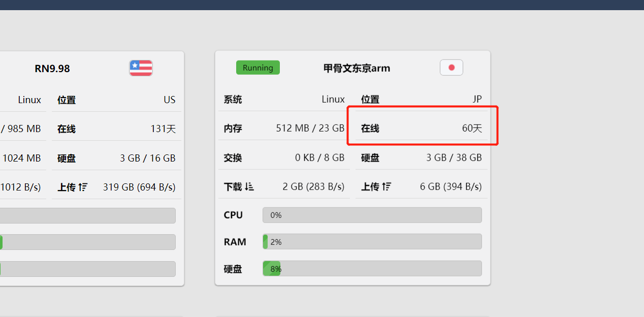Click the 位置 JP location row
644x317 pixels.
click(422, 99)
